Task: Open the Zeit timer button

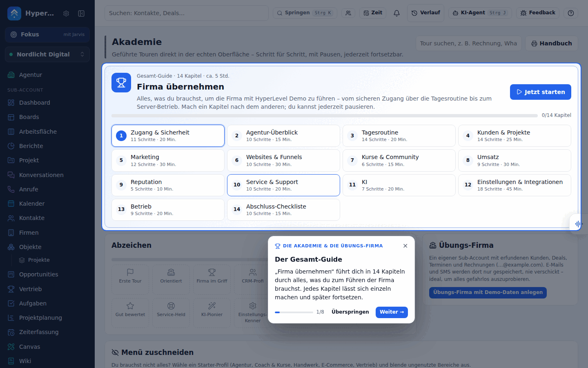Action: 373,13
